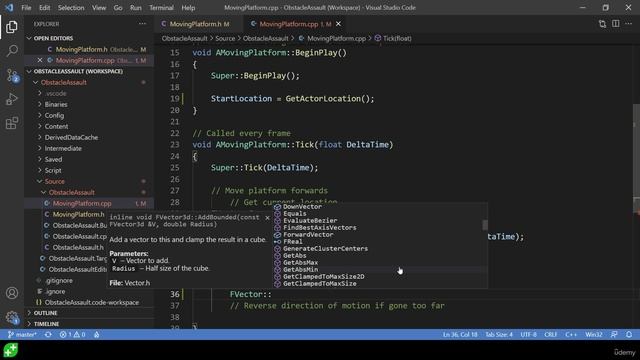640x360 pixels.
Task: Close MovingPlatform.cpp in Open Editors list
Action: (x=40, y=60)
